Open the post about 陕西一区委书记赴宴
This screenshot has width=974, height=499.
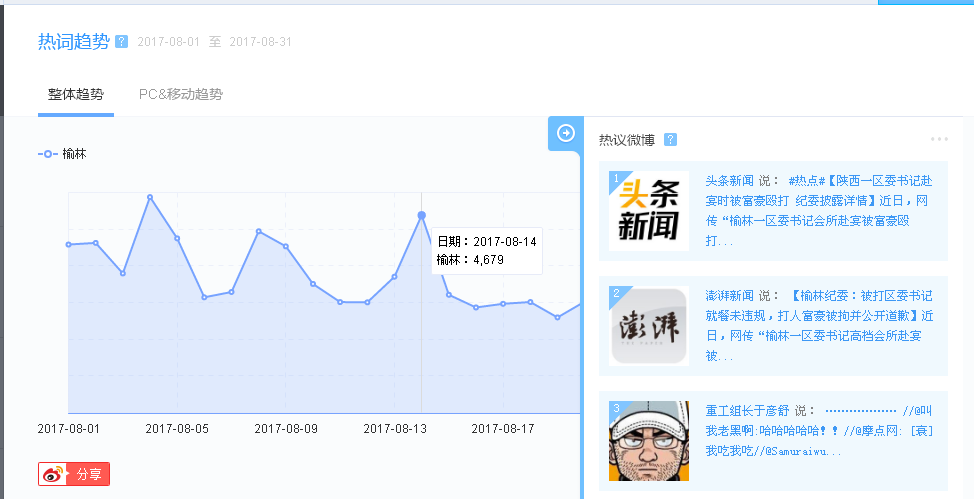[x=819, y=211]
